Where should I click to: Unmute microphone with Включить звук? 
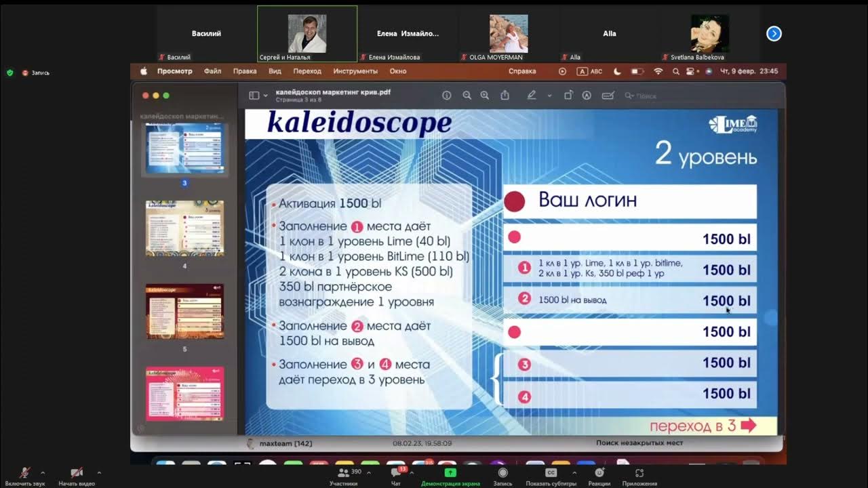[x=25, y=476]
